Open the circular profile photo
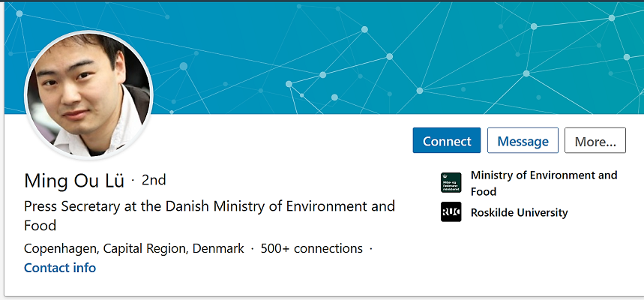The width and height of the screenshot is (644, 300). click(88, 94)
